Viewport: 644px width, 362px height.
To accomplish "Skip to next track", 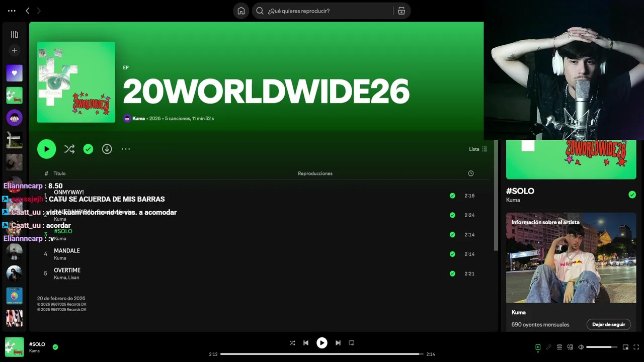I will tap(338, 343).
